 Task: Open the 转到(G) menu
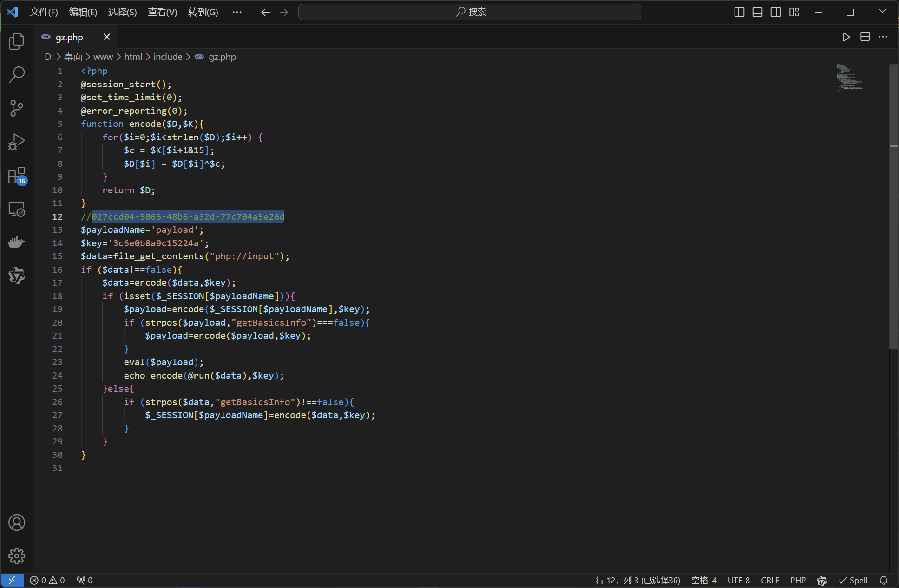[203, 12]
